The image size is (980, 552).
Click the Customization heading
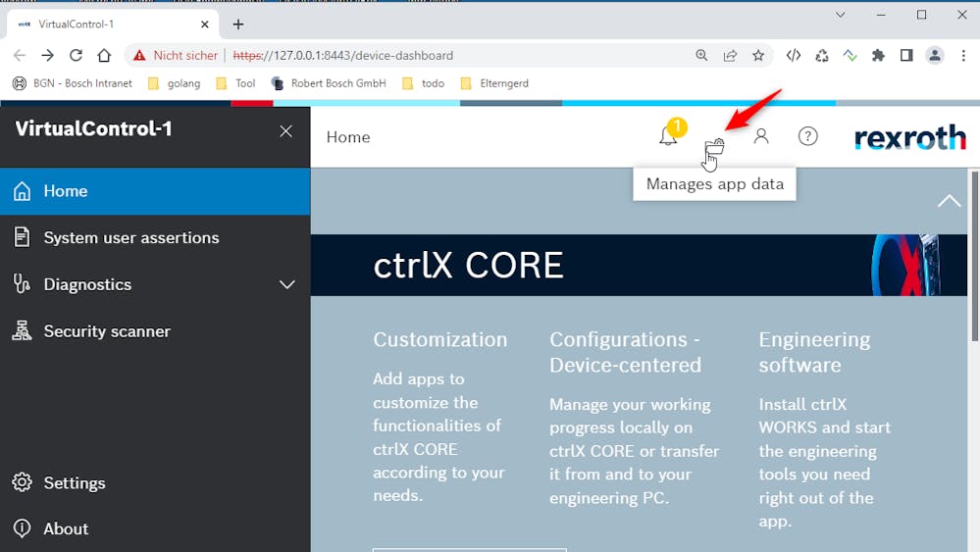(440, 339)
